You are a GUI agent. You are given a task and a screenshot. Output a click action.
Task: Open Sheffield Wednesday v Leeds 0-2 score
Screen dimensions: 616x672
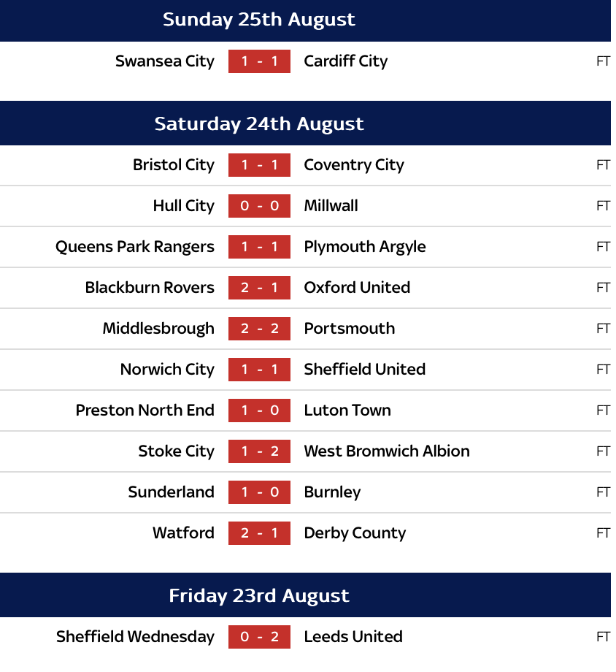tap(259, 637)
